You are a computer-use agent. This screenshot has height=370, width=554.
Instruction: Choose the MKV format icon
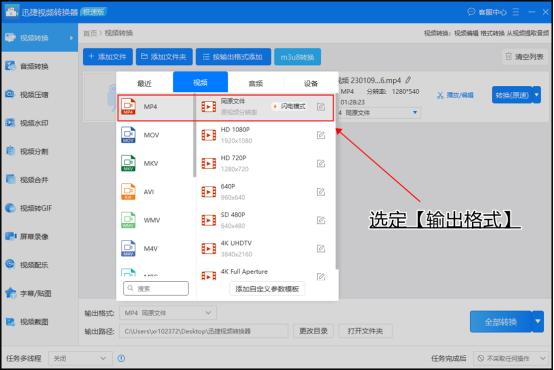point(128,163)
